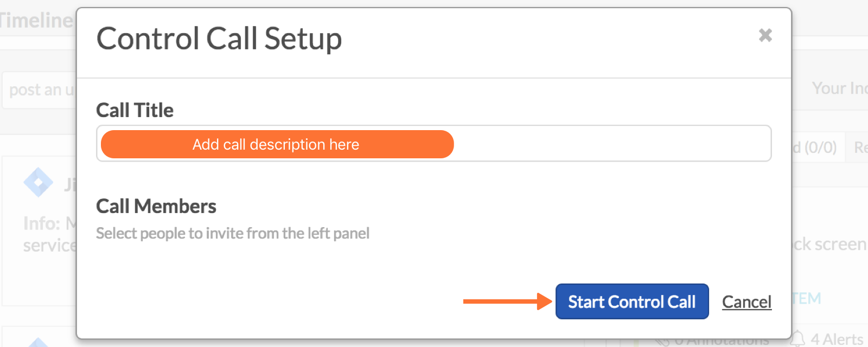Click 'Select people to invite' hint text
The width and height of the screenshot is (868, 347).
[x=233, y=234]
